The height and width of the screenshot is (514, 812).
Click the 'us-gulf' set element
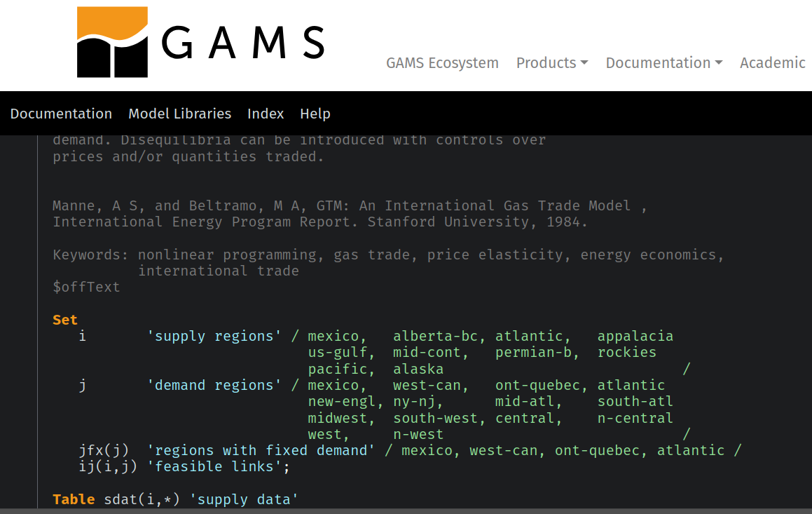point(337,353)
